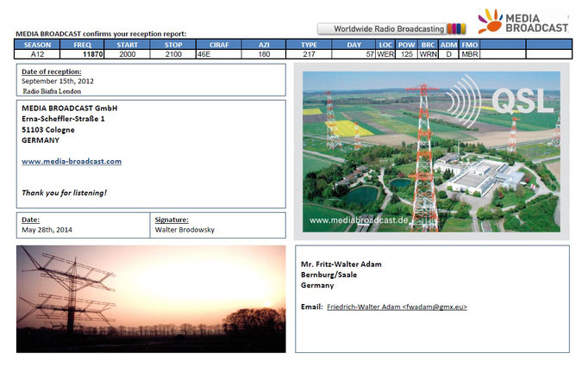Viewport: 588px width, 366px height.
Task: Select the sunset antenna photo
Action: pos(151,299)
